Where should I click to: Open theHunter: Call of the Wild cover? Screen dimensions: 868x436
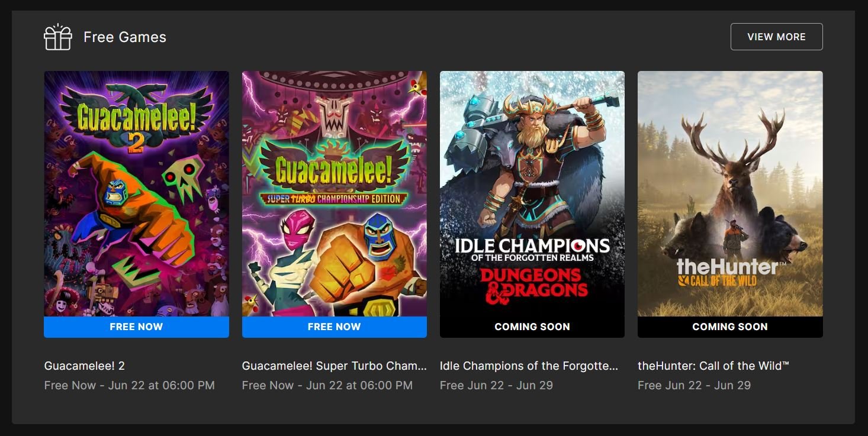pyautogui.click(x=730, y=194)
